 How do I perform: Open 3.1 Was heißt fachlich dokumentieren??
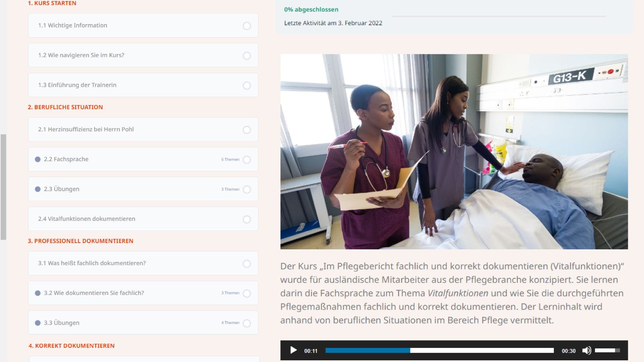[92, 263]
